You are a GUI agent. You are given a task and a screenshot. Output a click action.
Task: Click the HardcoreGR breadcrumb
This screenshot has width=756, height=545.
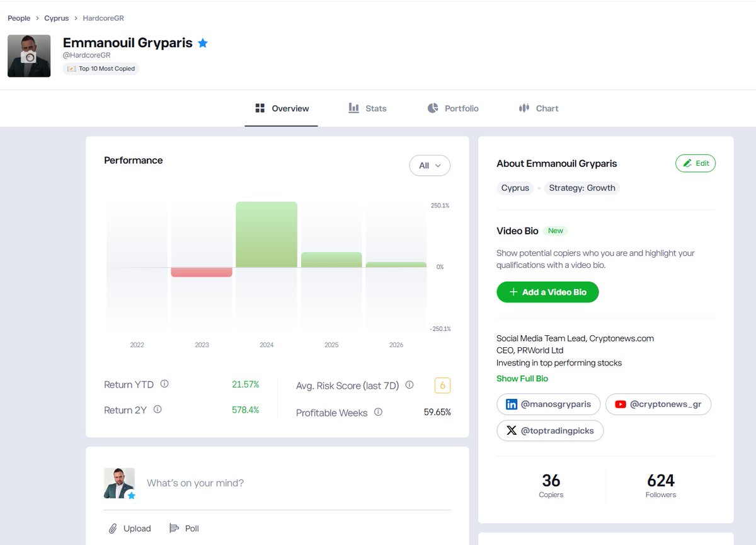(x=103, y=18)
